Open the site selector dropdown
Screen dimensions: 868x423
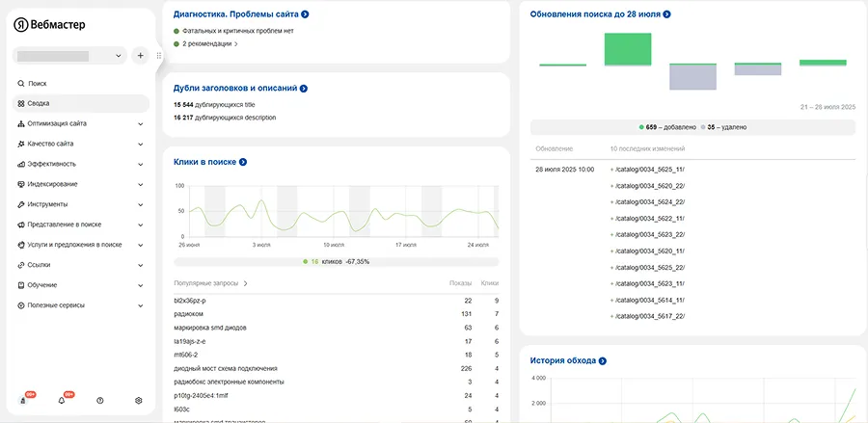[x=71, y=56]
